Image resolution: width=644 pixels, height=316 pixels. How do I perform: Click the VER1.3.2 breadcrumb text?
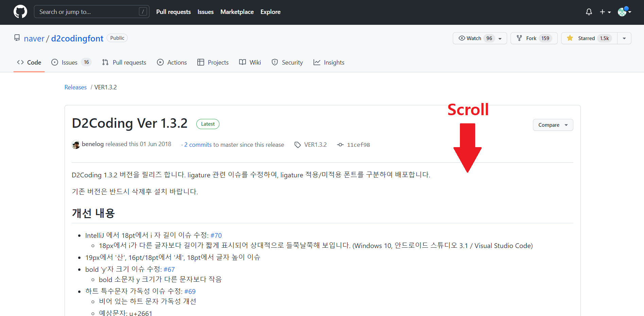[106, 87]
